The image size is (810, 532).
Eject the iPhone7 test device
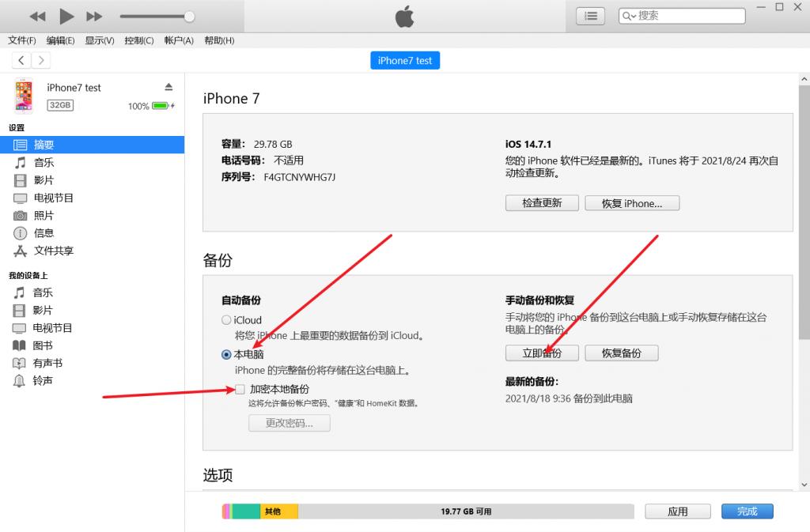point(168,88)
